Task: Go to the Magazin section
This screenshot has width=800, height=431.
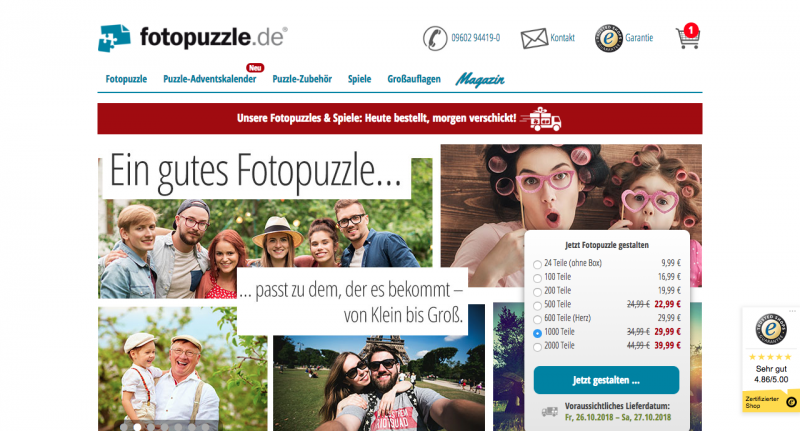Action: [480, 80]
